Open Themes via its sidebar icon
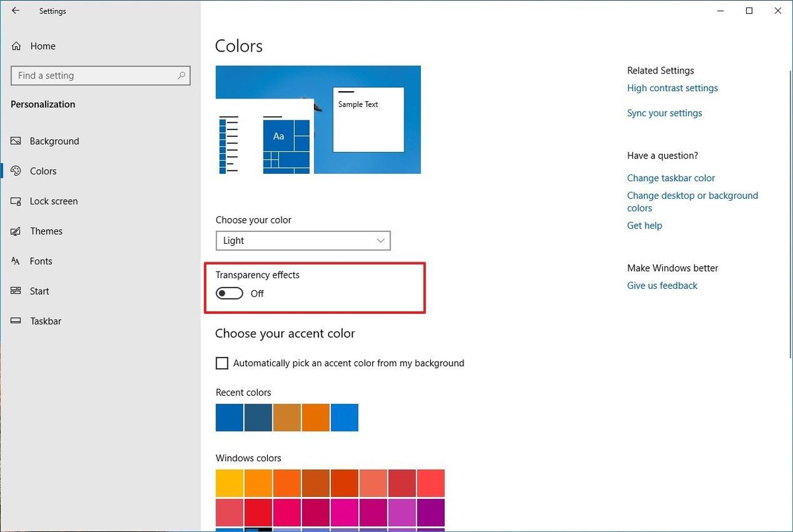This screenshot has height=532, width=793. tap(15, 231)
